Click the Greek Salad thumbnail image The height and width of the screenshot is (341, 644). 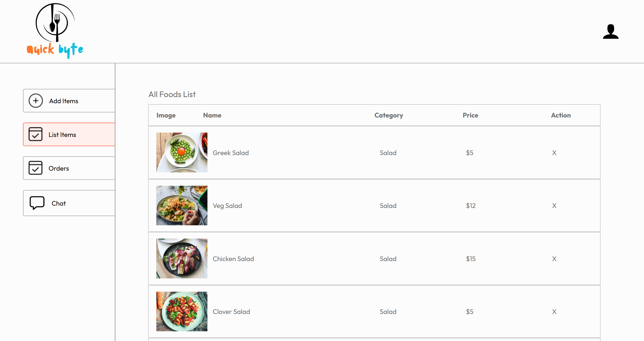click(x=182, y=152)
